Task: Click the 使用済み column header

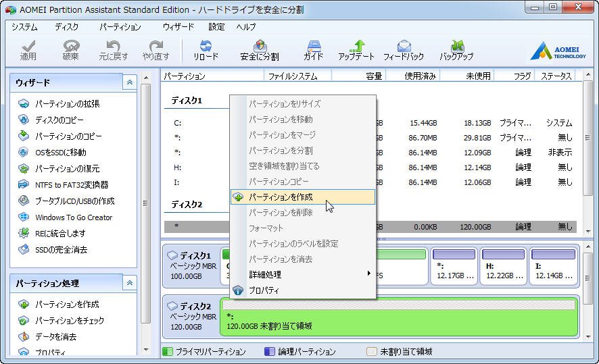Action: pyautogui.click(x=413, y=76)
